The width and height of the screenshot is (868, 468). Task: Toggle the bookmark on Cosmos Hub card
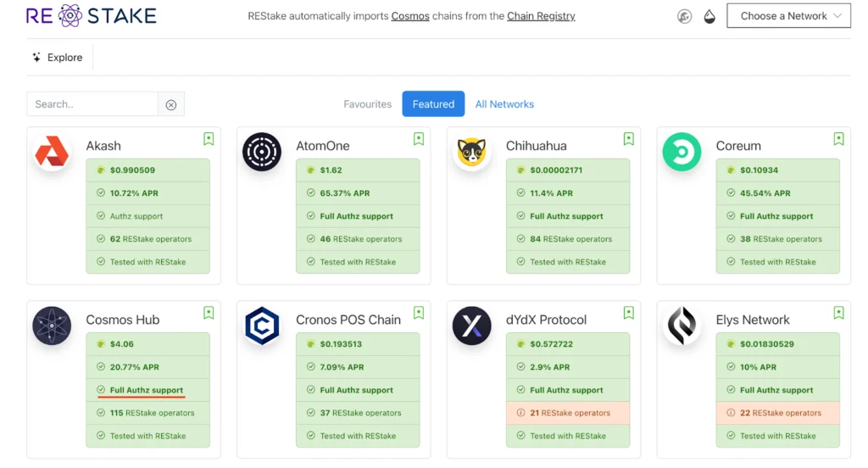209,313
